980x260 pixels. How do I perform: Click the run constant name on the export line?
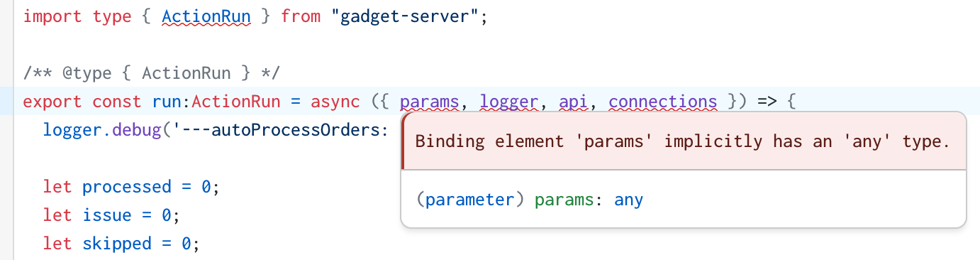click(x=167, y=102)
